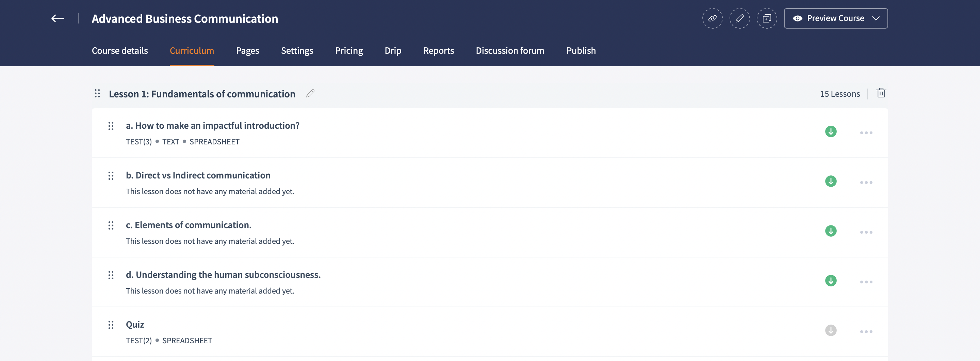Click 'SPREADSHEET' tag under impactful introduction lesson
980x361 pixels.
coord(215,142)
